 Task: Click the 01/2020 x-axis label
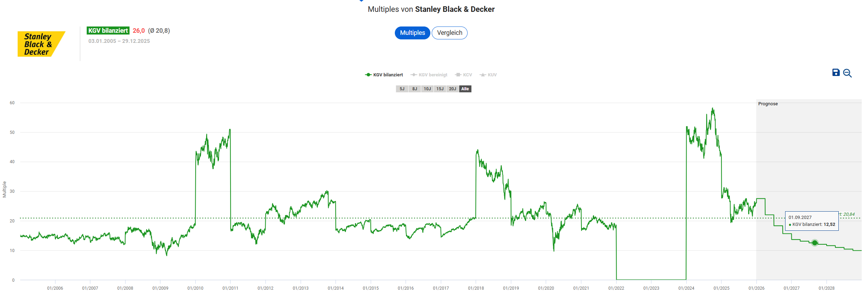[546, 288]
